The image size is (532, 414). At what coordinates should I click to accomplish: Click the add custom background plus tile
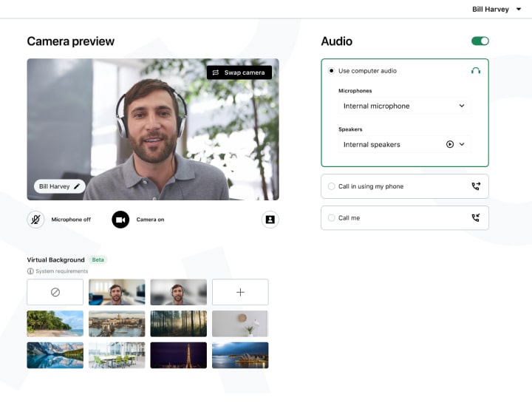(240, 292)
